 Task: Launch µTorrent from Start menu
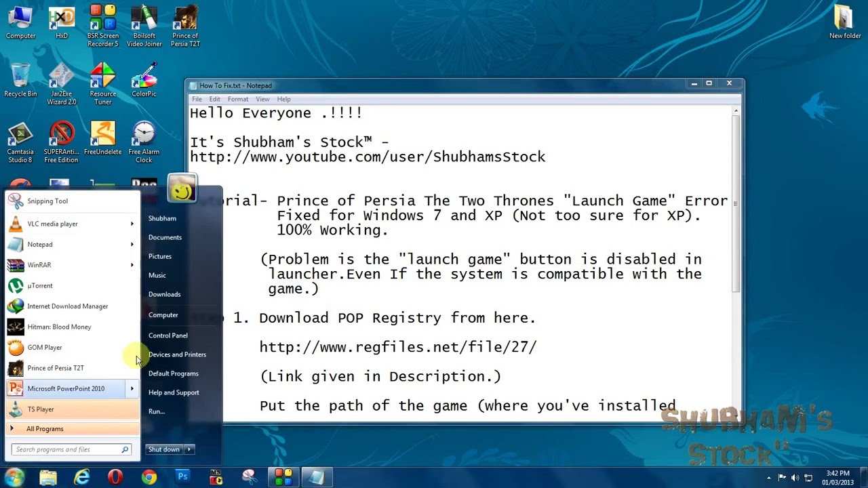tap(73, 285)
